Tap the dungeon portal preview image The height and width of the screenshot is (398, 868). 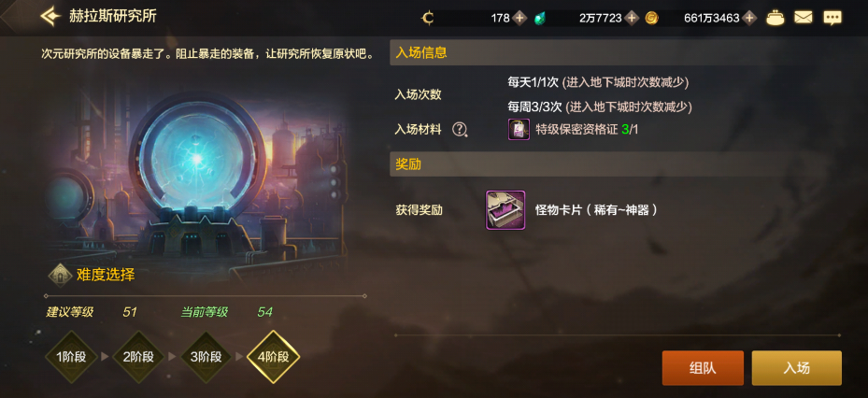(196, 178)
